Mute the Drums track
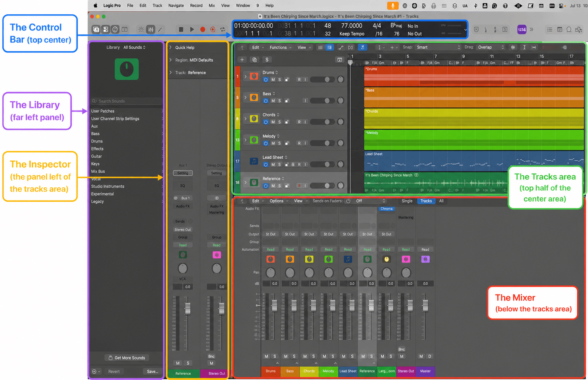This screenshot has height=380, width=588. coord(273,80)
